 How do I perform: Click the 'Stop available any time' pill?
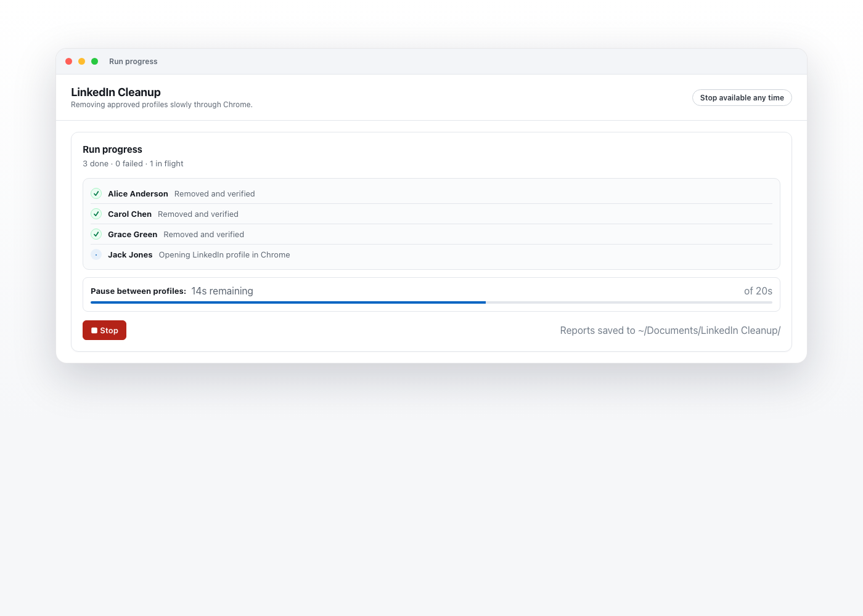tap(742, 98)
